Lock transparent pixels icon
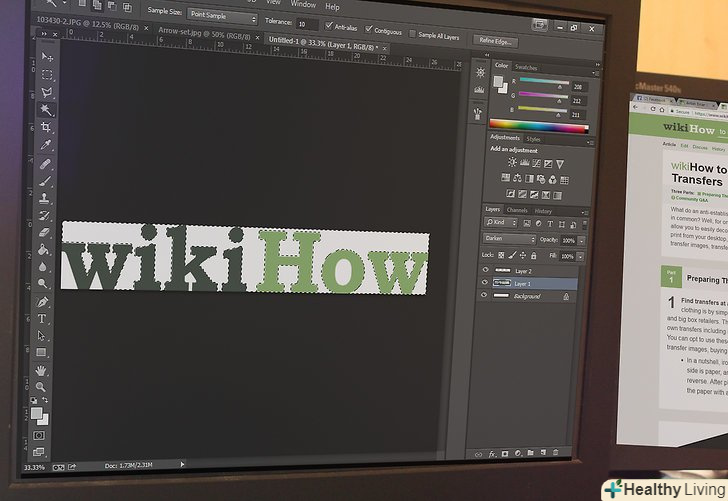The width and height of the screenshot is (728, 501). (x=501, y=255)
